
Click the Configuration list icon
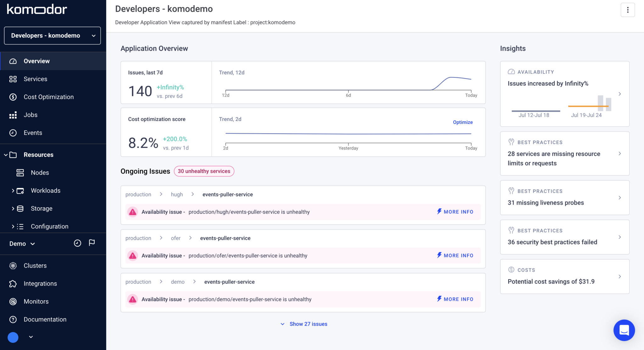click(20, 226)
